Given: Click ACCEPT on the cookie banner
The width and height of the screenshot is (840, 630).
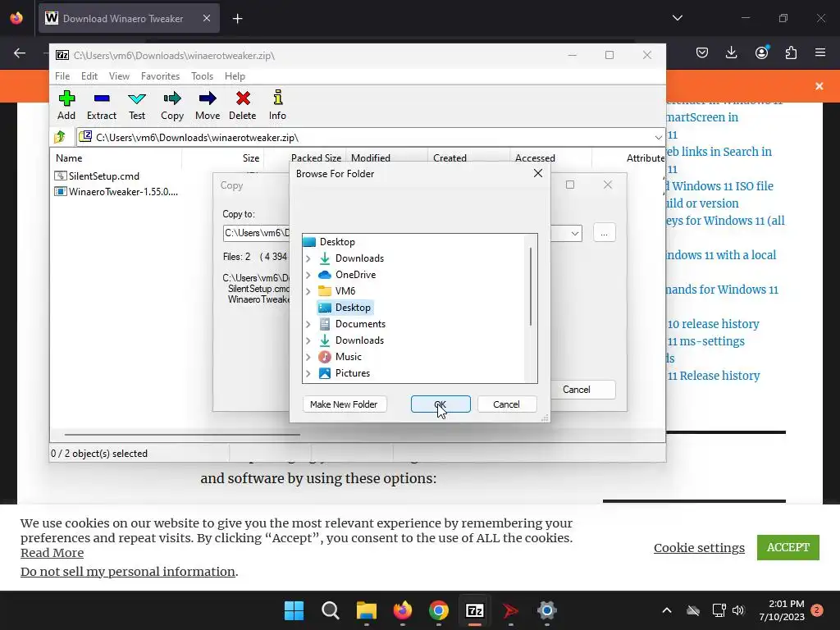Looking at the screenshot, I should (788, 547).
